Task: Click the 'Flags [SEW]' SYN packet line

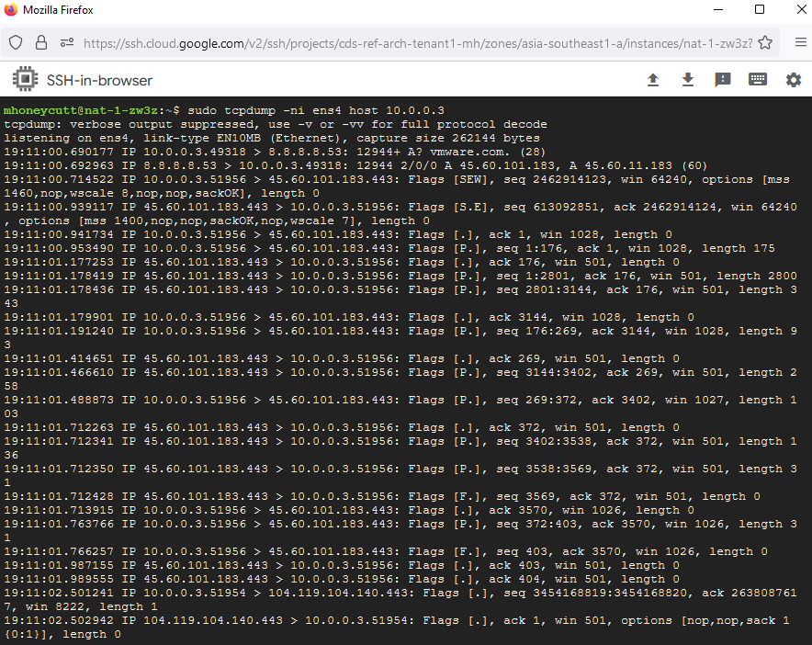Action: [397, 186]
